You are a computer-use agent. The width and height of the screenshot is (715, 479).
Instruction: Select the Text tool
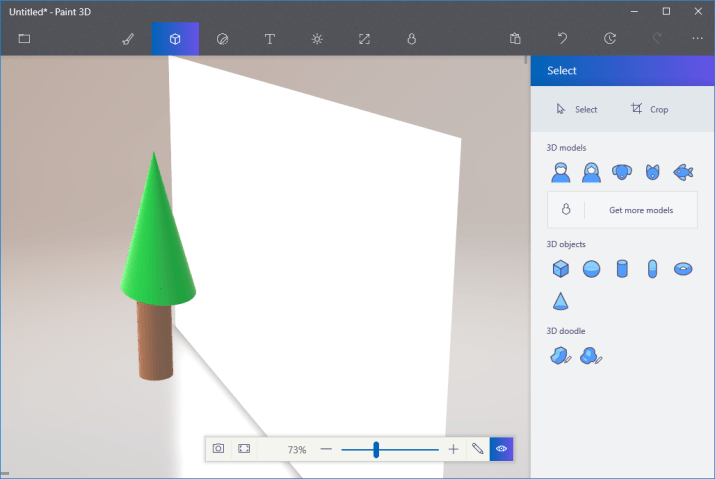click(x=270, y=39)
